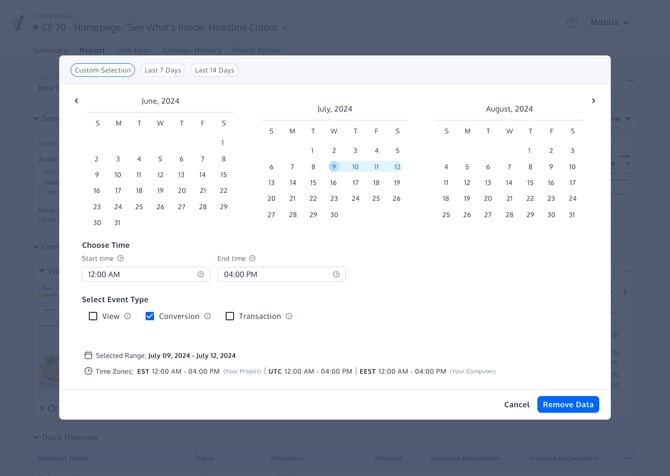Screen dimensions: 670x476
Task: Select June 13 in the calendar
Action: click(x=181, y=175)
